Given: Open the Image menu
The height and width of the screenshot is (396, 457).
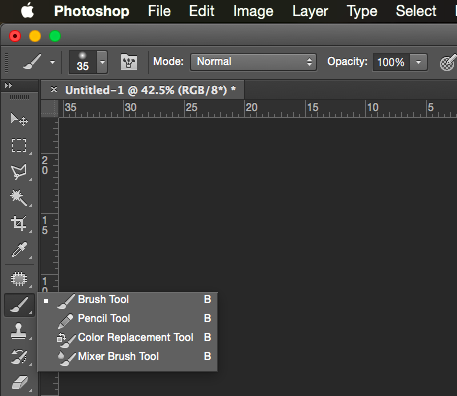Looking at the screenshot, I should point(253,11).
